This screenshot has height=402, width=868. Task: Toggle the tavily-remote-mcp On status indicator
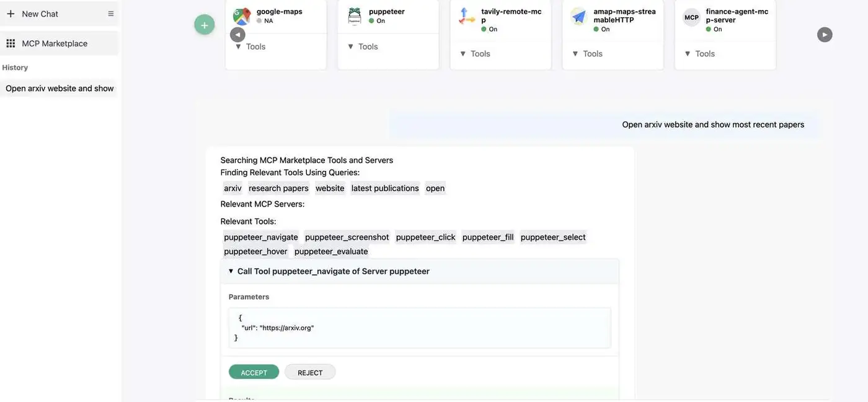tap(484, 29)
